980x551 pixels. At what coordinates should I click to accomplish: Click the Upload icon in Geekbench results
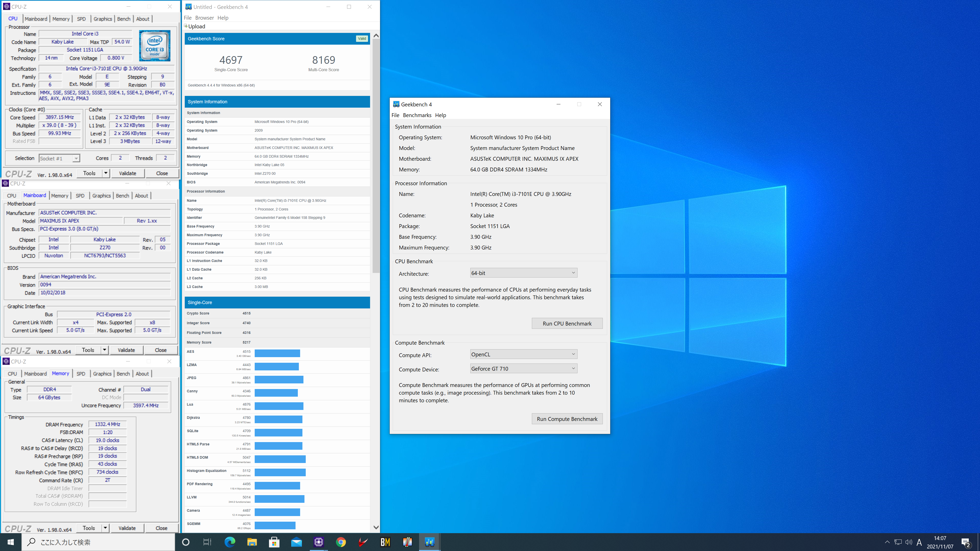[186, 26]
